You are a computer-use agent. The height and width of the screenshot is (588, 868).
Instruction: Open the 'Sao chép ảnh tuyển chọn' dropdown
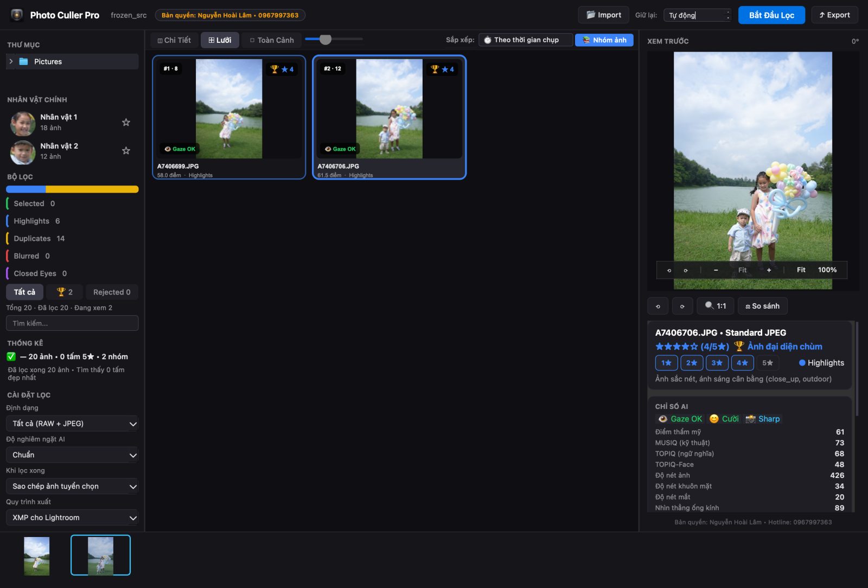[72, 487]
